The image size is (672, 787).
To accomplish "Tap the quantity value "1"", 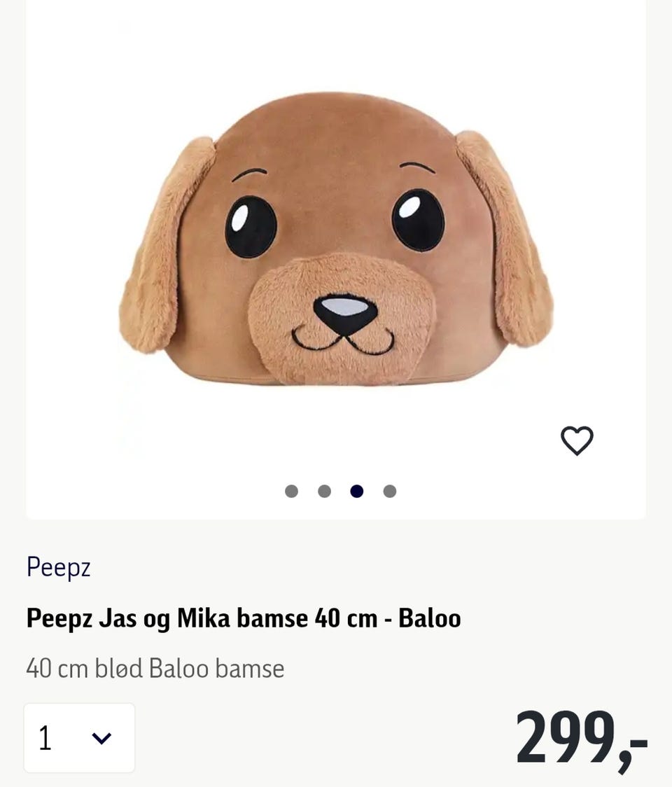I will tap(45, 738).
